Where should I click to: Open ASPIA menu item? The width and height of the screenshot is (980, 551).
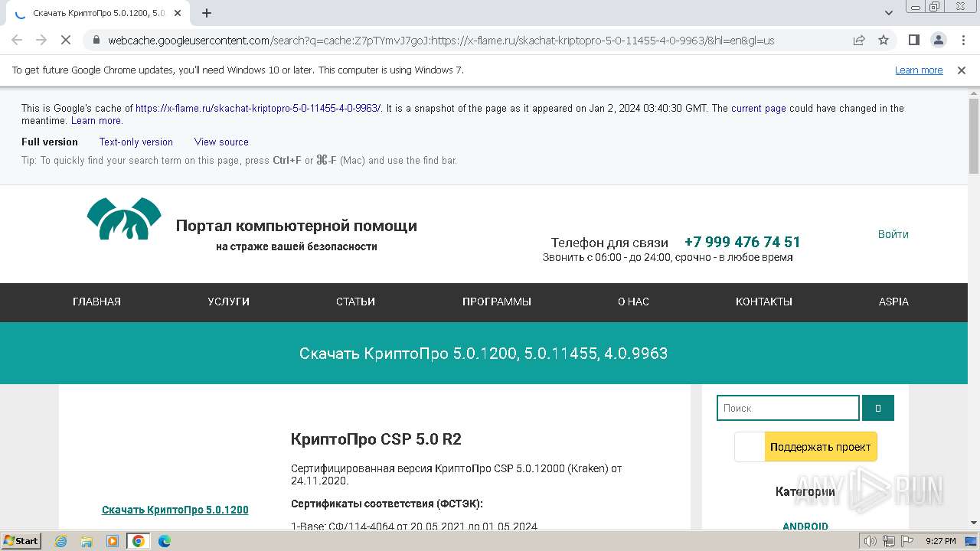893,302
